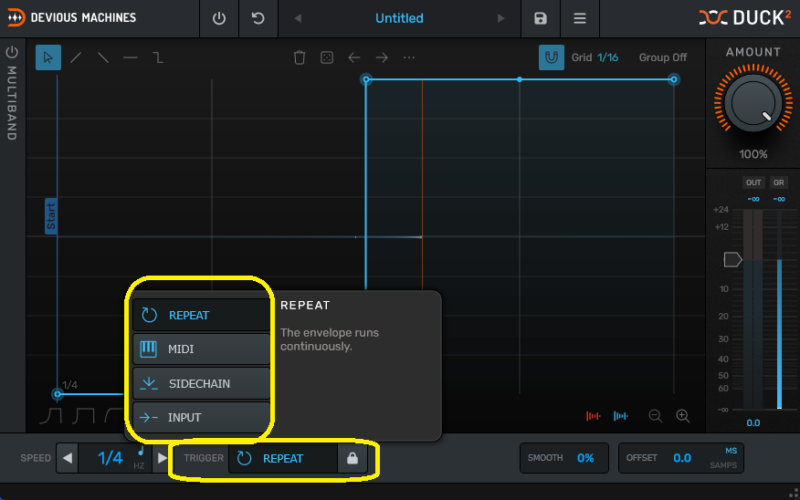
Task: Choose SIDECHAIN from the trigger menu
Action: point(201,383)
